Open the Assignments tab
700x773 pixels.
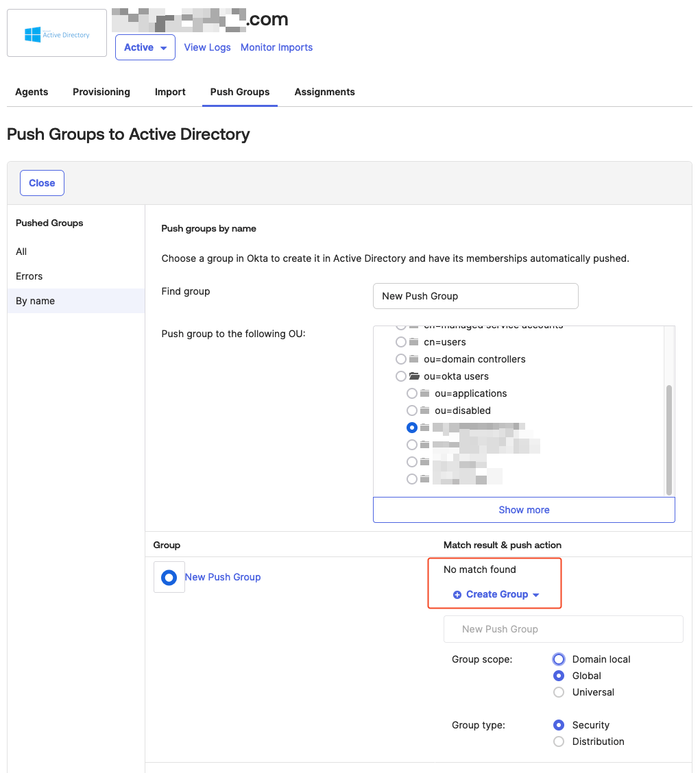point(324,93)
